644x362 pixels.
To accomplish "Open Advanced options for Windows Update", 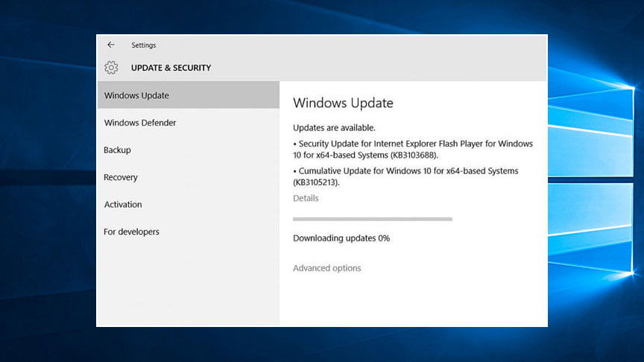I will (326, 268).
